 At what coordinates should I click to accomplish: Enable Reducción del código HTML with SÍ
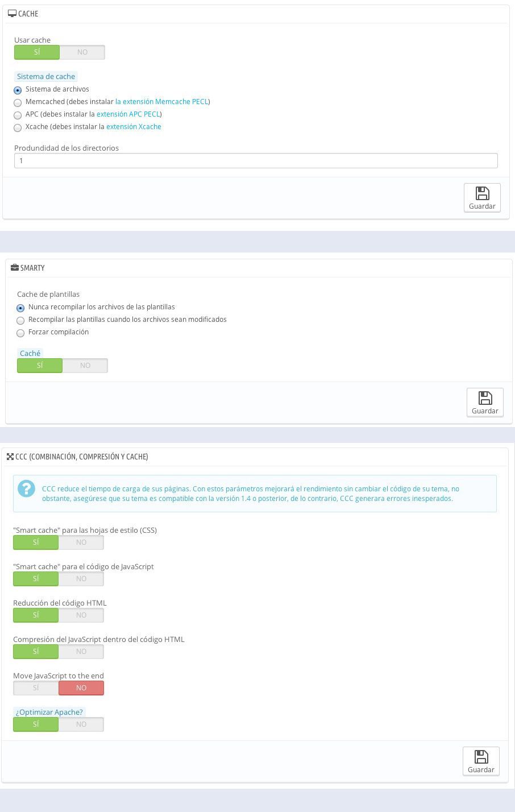coord(36,615)
